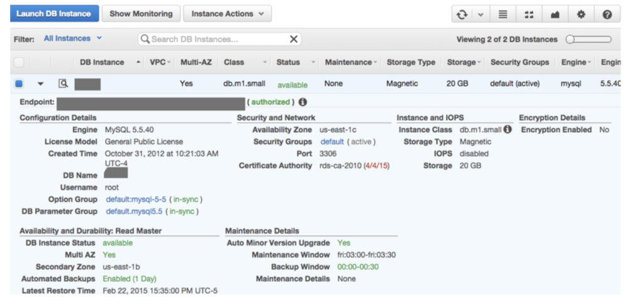Collapse the DB instance row details arrow
Screen dimensions: 644x304
(41, 83)
